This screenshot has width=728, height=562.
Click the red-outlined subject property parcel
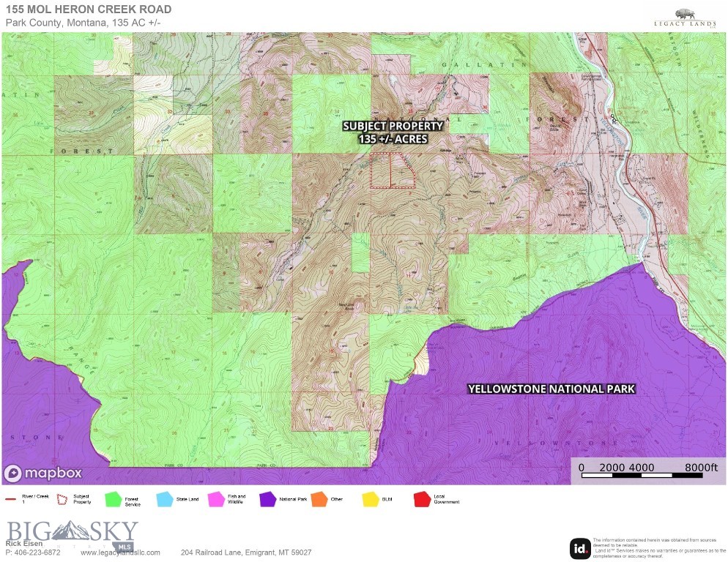(392, 171)
